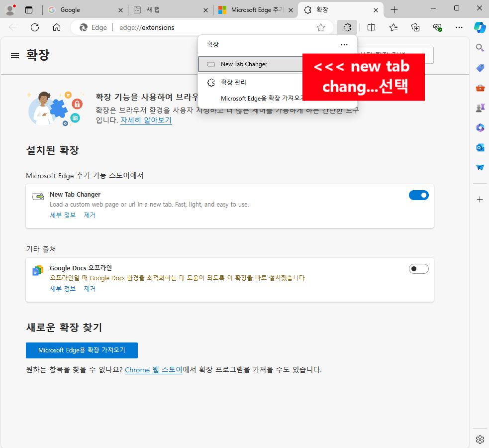The image size is (489, 448).
Task: Open Outlook in sidebar
Action: pos(480,147)
